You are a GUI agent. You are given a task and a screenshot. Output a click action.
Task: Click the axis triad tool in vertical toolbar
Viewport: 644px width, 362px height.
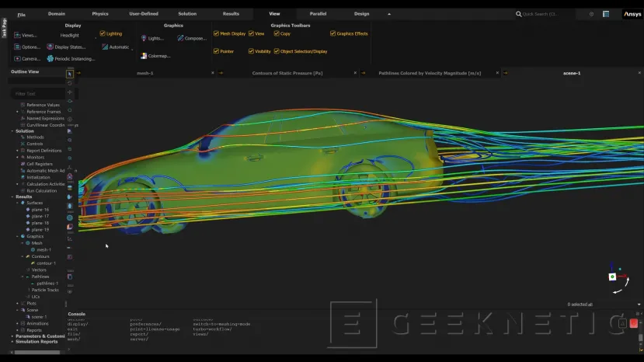pos(70,167)
